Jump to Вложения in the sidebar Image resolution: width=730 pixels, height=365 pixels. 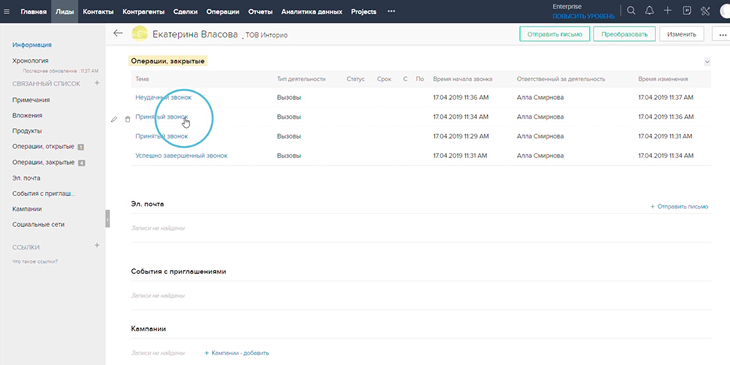click(27, 115)
